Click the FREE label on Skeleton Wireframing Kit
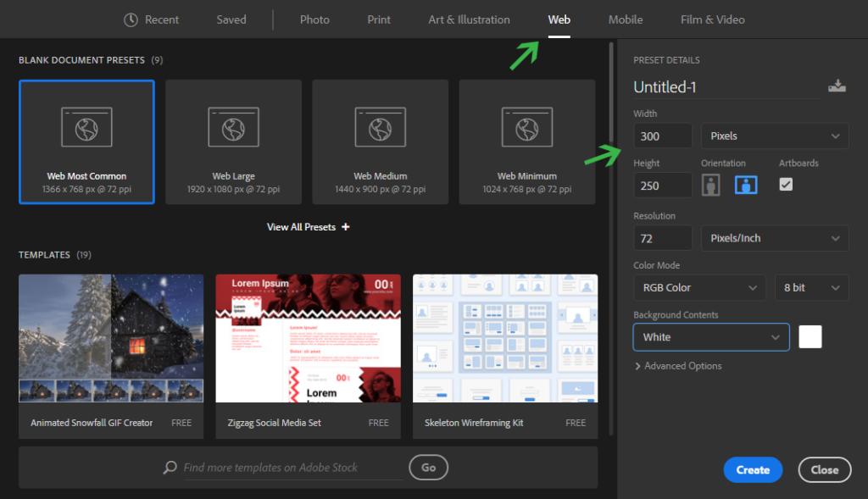 [x=576, y=423]
